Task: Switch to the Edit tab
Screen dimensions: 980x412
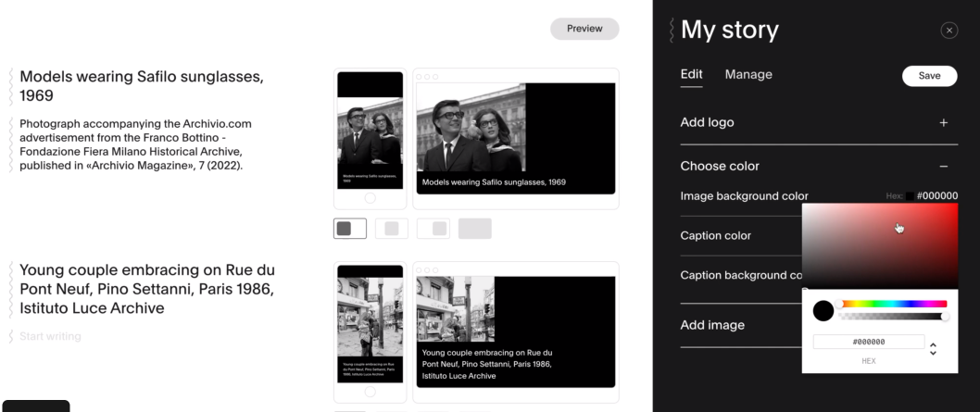Action: [x=691, y=74]
